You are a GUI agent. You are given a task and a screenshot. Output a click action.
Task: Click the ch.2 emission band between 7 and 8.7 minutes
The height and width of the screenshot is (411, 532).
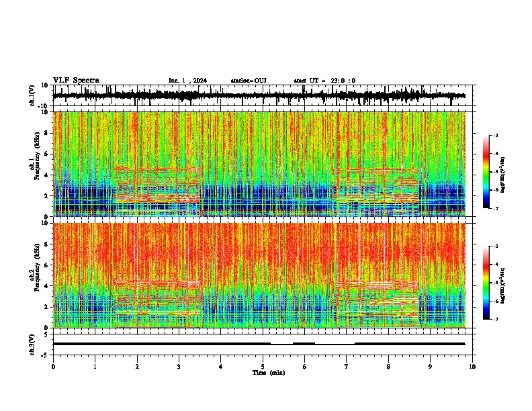point(378,304)
